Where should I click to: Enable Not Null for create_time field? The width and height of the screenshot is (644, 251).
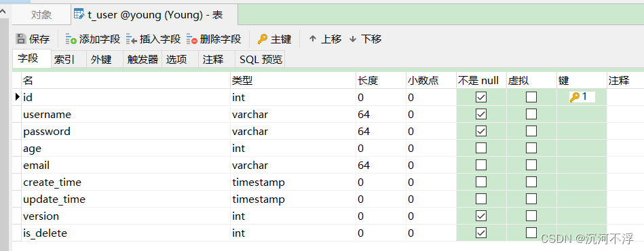click(481, 182)
